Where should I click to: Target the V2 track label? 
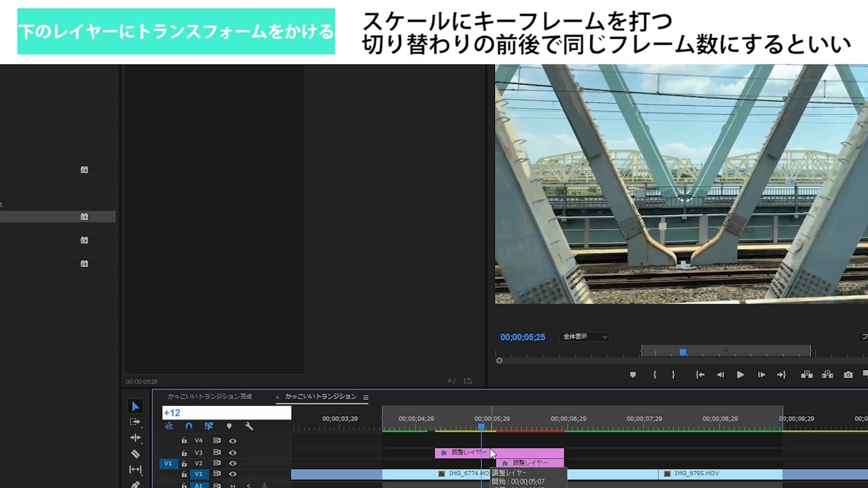point(199,464)
